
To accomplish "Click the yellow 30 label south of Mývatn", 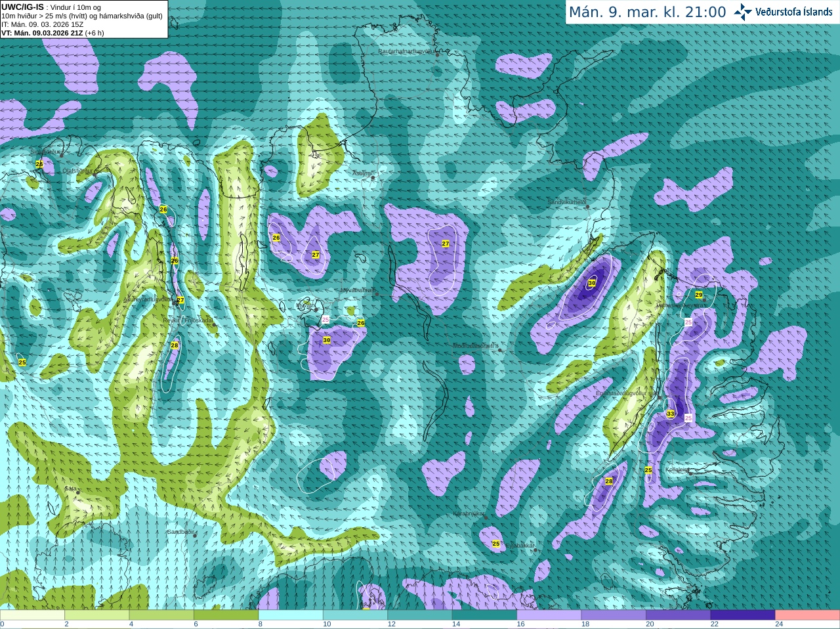I will (x=327, y=339).
